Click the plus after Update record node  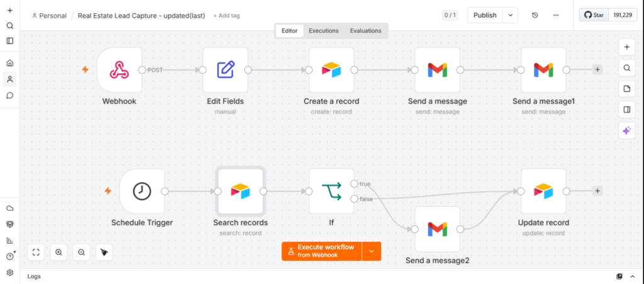coord(597,191)
